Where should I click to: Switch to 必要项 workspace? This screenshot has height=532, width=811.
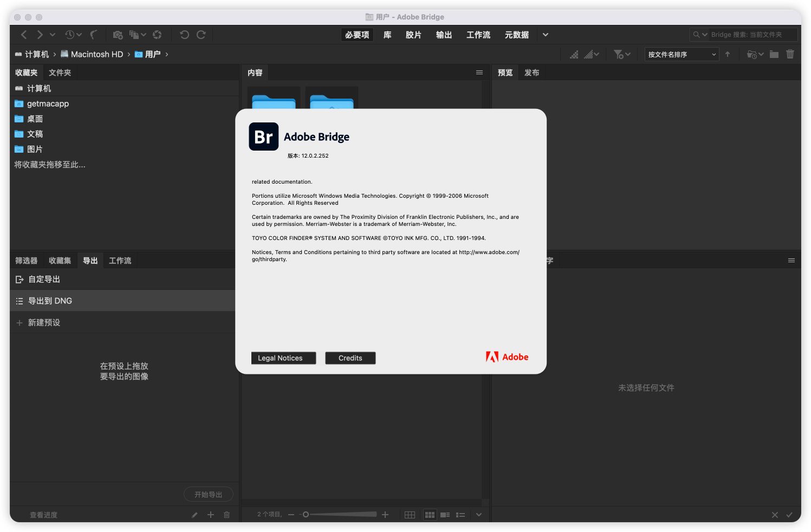357,35
